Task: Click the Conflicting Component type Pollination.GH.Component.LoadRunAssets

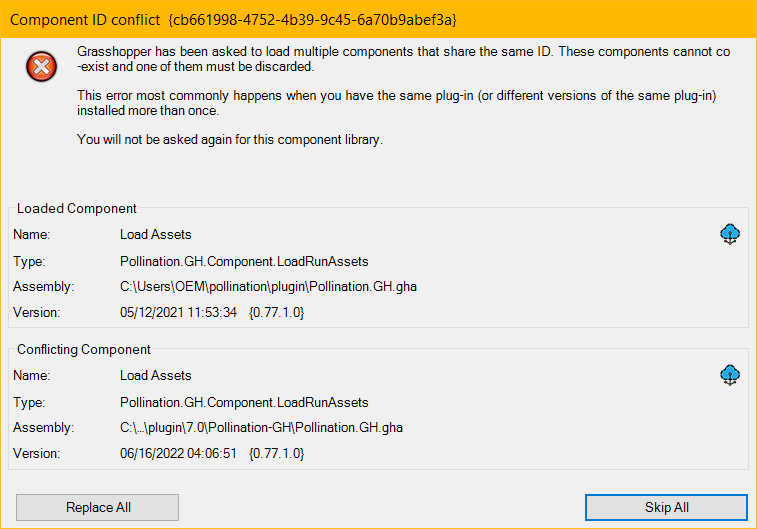Action: [244, 403]
